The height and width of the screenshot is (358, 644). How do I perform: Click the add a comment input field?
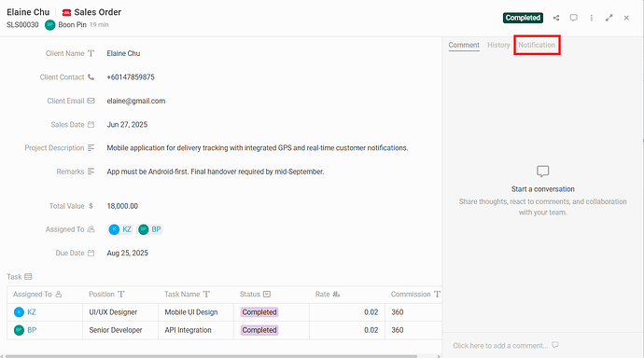500,346
